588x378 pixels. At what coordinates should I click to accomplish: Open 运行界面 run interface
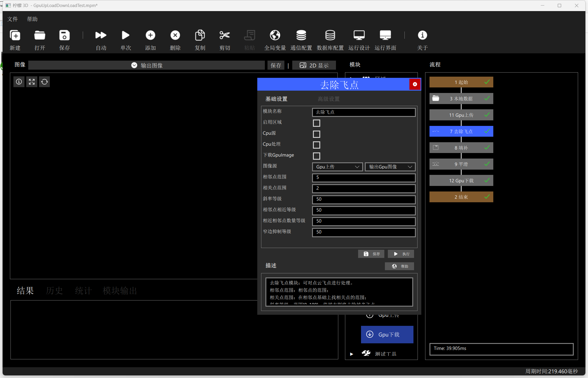point(385,35)
